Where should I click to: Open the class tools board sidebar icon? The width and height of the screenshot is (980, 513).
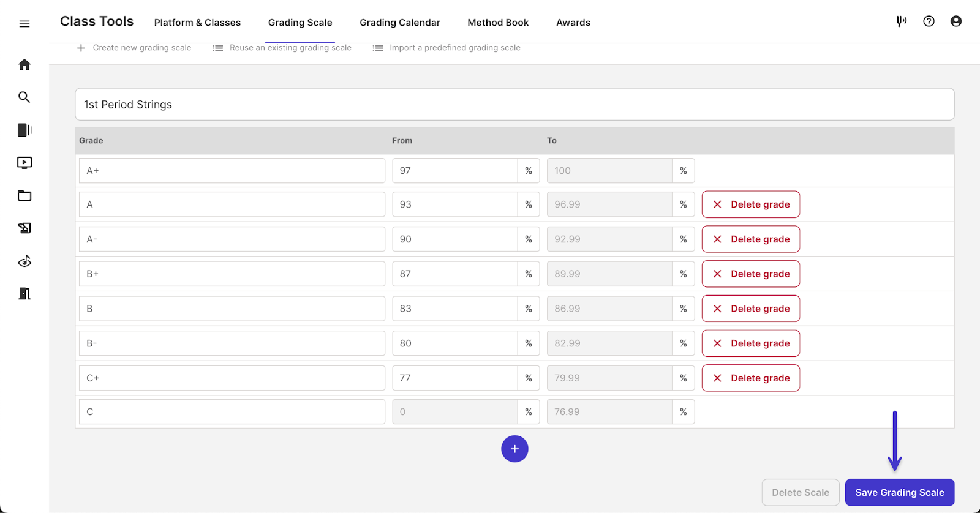(24, 228)
